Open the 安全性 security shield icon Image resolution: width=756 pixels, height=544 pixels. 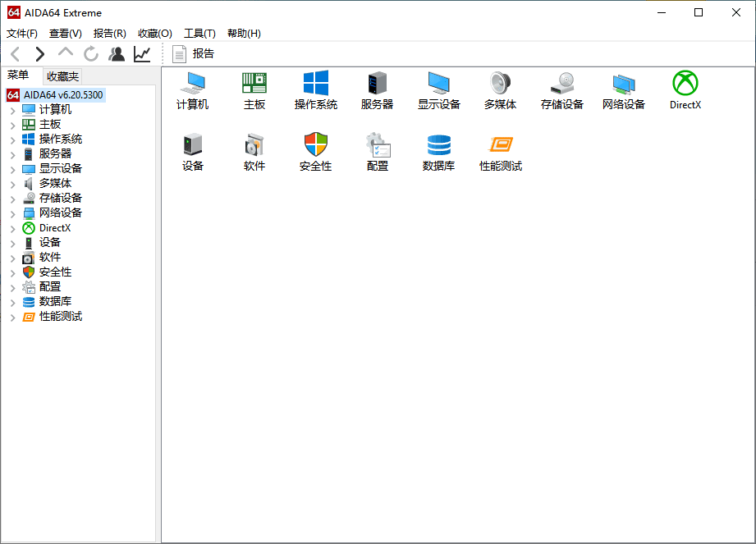pyautogui.click(x=316, y=144)
